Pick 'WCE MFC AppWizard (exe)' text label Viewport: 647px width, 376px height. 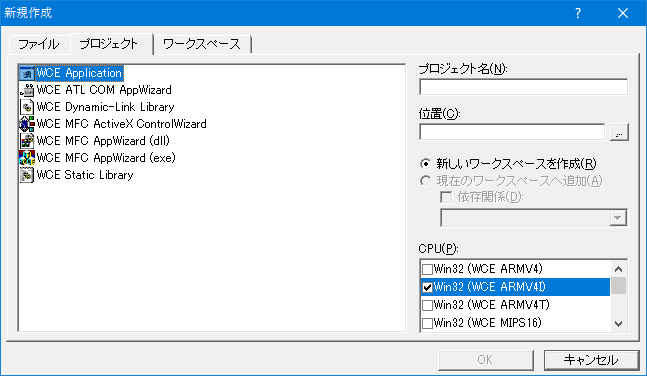[106, 158]
